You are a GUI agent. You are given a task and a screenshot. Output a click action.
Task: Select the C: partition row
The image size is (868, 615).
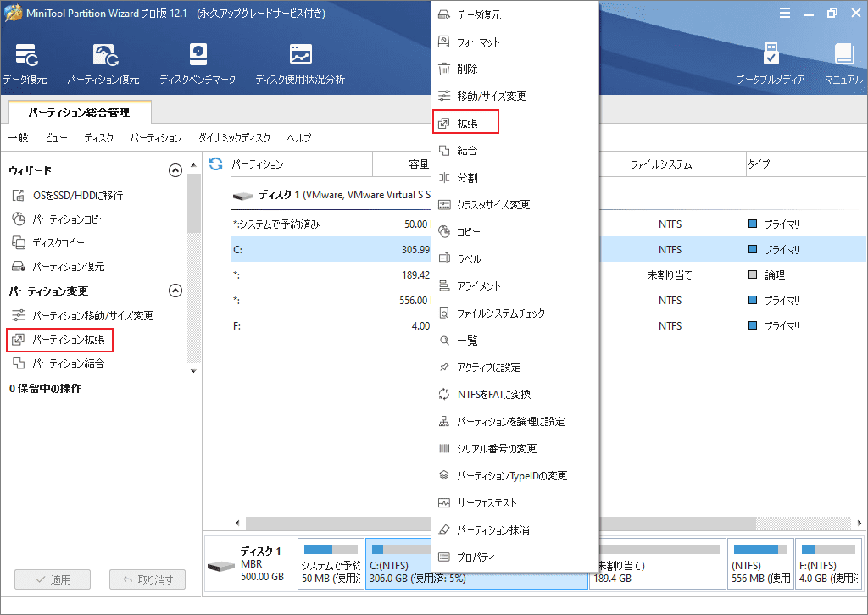pos(548,249)
